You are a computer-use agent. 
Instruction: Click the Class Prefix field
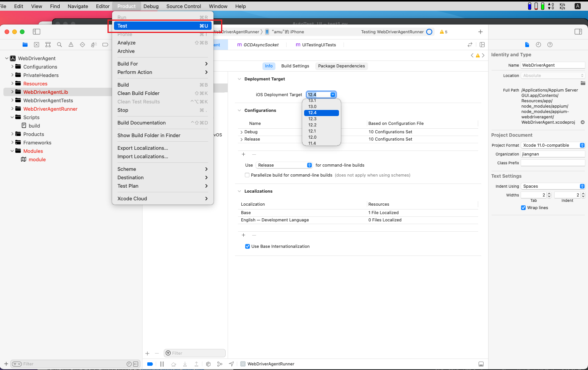[553, 163]
